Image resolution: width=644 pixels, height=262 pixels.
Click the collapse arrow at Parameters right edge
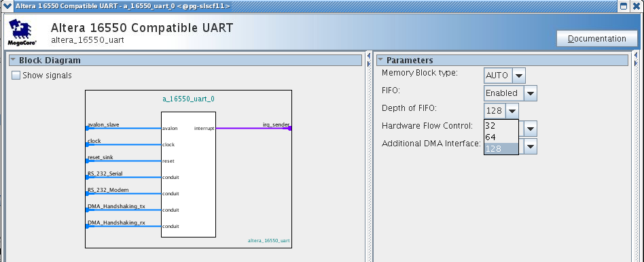636,55
